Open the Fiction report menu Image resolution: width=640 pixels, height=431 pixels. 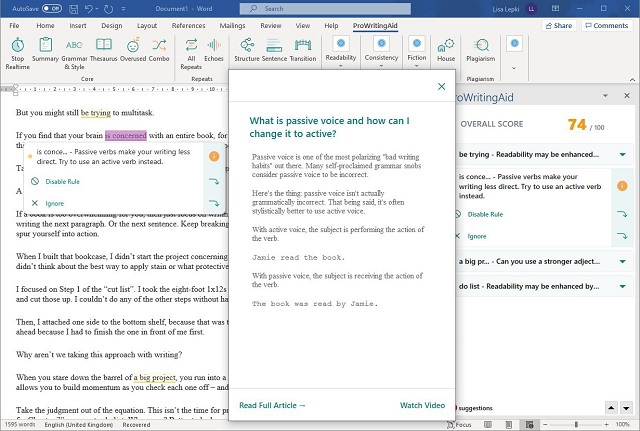point(417,52)
